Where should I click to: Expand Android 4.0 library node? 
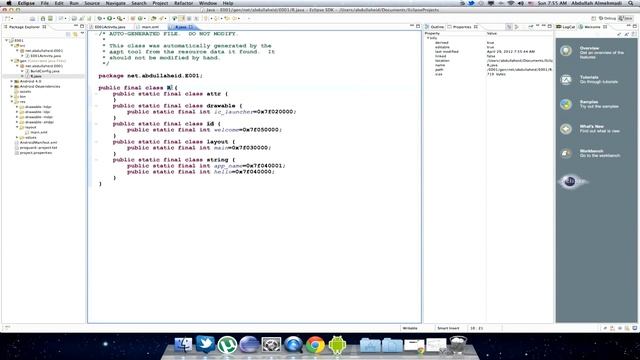(12, 81)
